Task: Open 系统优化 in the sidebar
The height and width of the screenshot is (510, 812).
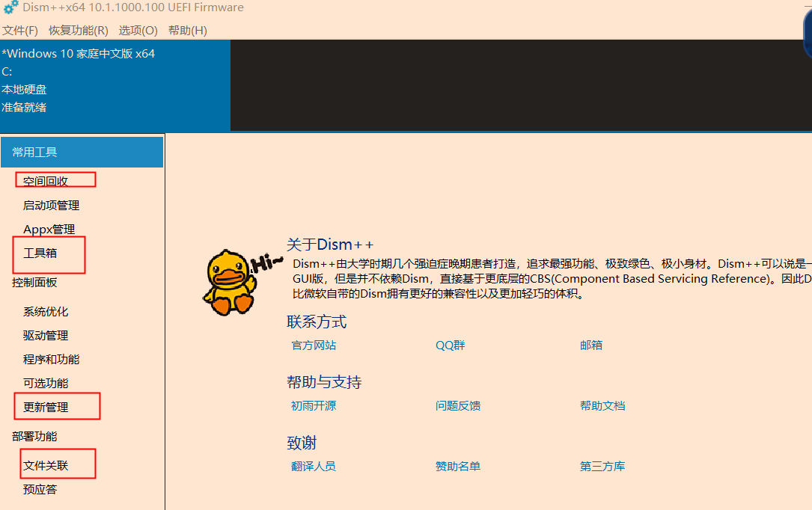Action: coord(46,311)
